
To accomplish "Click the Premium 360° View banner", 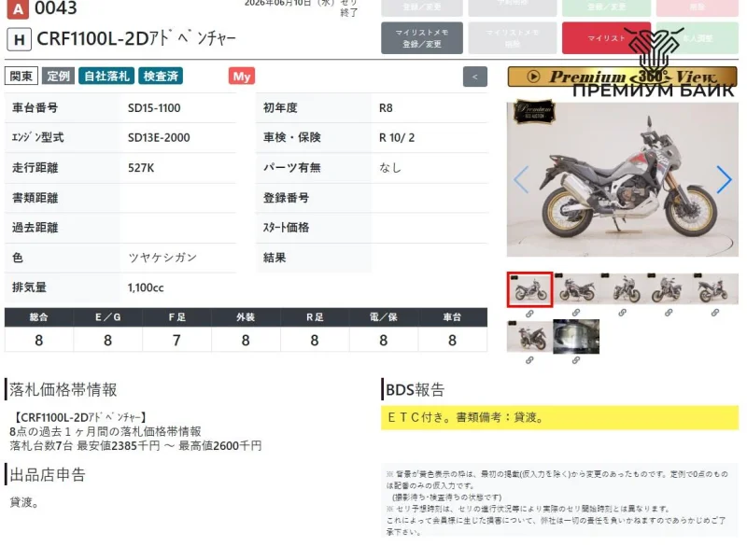I will 623,77.
